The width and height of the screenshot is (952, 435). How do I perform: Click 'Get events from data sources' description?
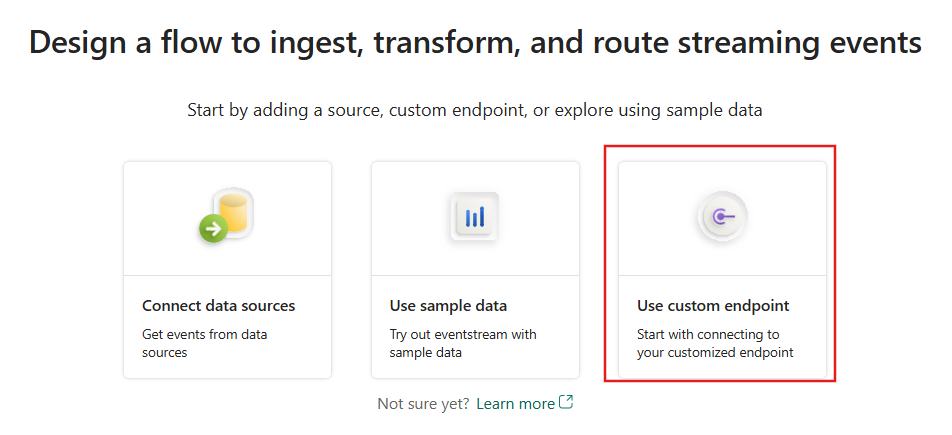(x=205, y=343)
